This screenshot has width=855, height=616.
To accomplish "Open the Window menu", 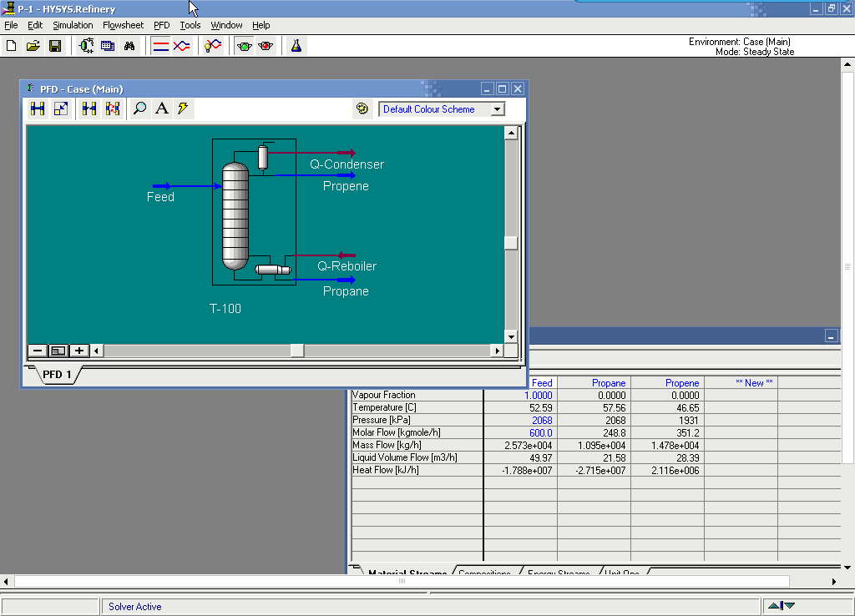I will pos(226,25).
